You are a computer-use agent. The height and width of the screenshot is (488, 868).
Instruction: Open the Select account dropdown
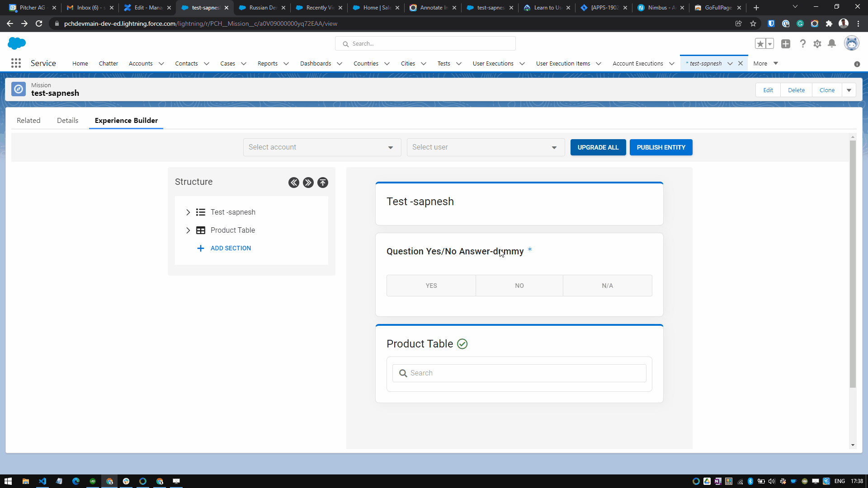click(x=322, y=147)
